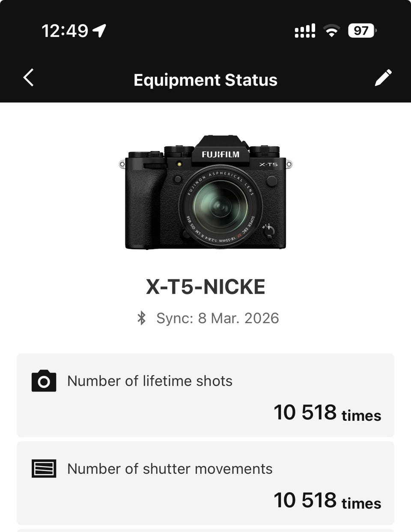Tap the X-T5 badge on the camera body
The height and width of the screenshot is (532, 411).
click(x=268, y=164)
